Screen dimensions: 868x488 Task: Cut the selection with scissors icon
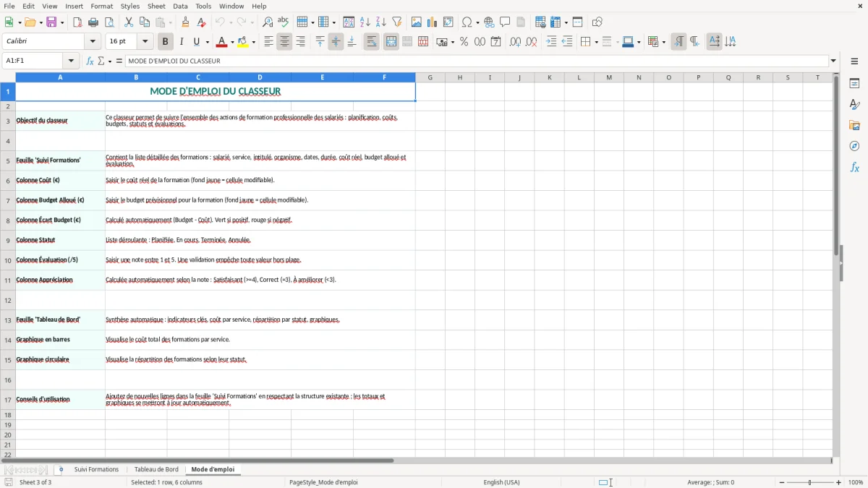[129, 22]
